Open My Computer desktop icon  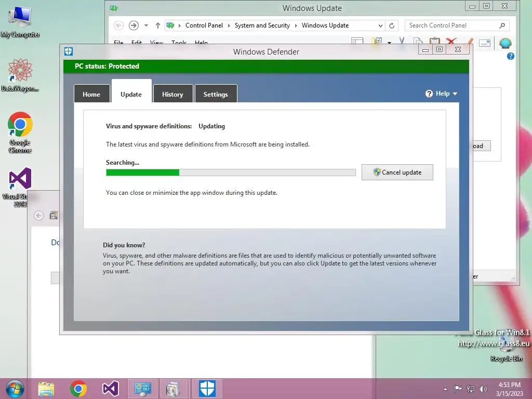point(20,21)
